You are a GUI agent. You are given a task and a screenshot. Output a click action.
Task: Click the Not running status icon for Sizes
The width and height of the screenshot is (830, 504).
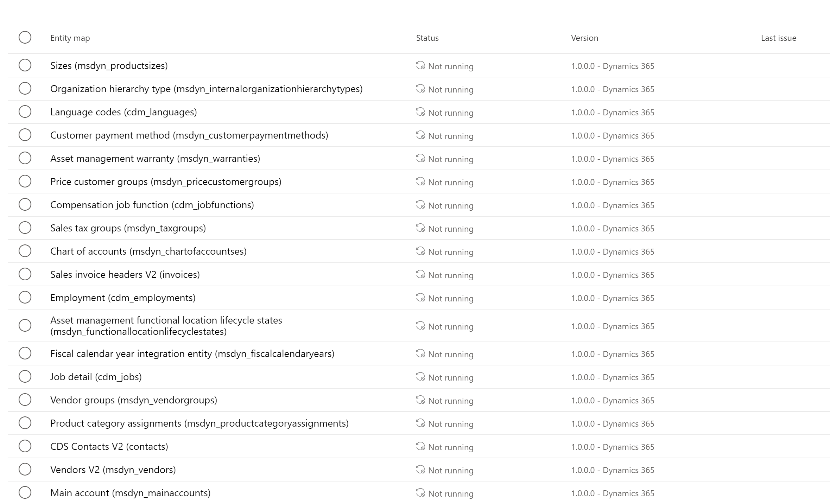point(420,65)
